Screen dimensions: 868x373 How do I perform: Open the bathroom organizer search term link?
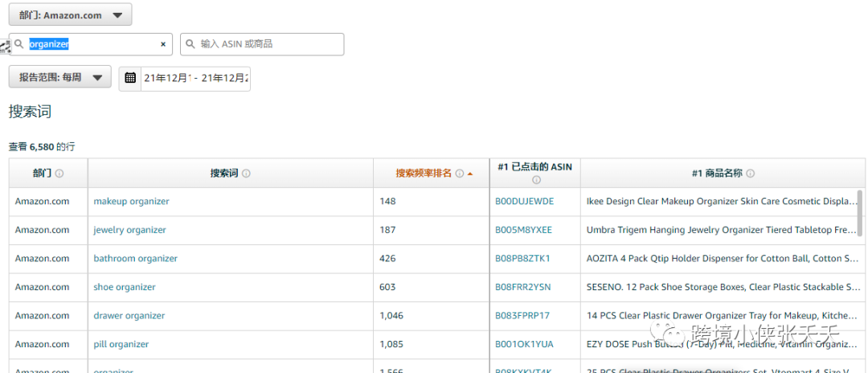[136, 258]
